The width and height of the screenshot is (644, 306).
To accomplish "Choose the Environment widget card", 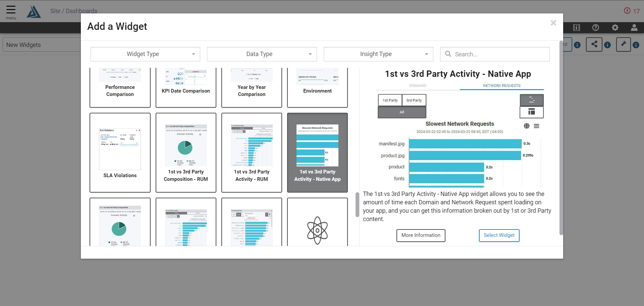I will coord(317,88).
